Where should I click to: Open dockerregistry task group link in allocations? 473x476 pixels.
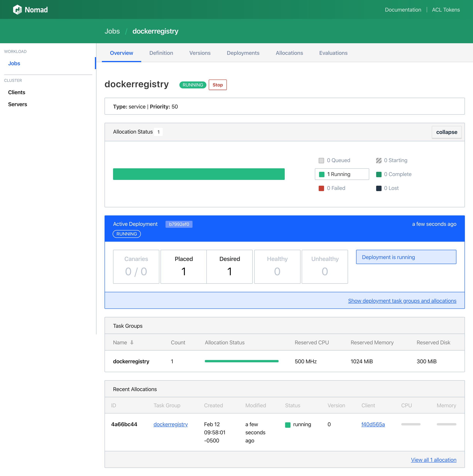[171, 424]
